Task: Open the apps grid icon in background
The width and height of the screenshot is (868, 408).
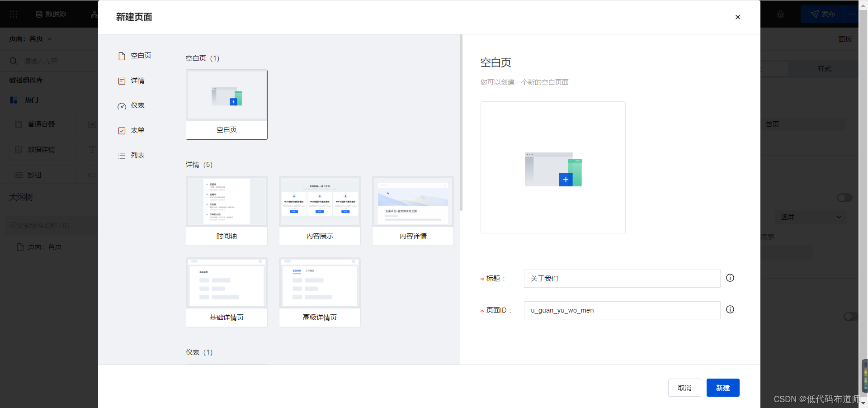Action: pos(14,14)
